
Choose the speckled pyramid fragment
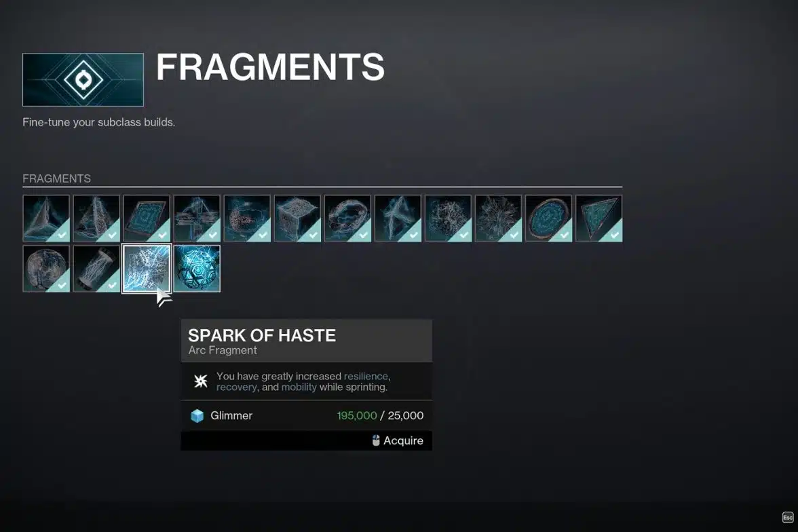click(x=96, y=218)
